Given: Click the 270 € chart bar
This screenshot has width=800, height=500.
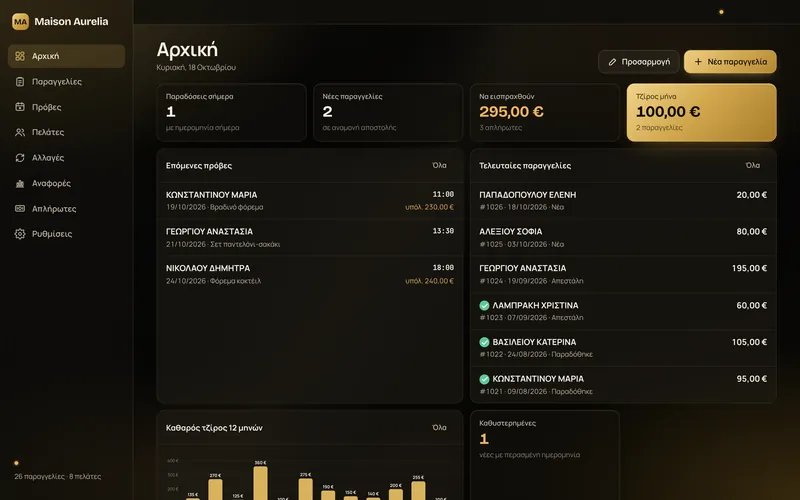Looking at the screenshot, I should click(x=215, y=489).
